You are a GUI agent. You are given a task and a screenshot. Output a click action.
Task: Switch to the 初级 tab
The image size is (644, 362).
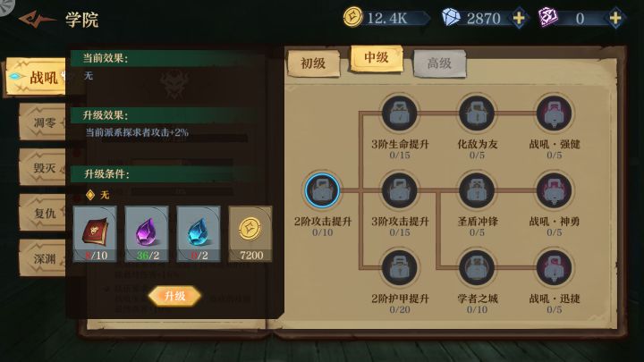313,63
